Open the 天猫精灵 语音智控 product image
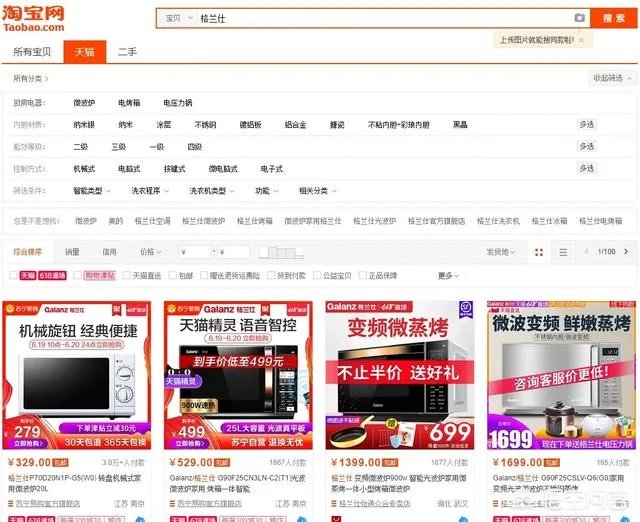Image resolution: width=640 pixels, height=522 pixels. [238, 375]
